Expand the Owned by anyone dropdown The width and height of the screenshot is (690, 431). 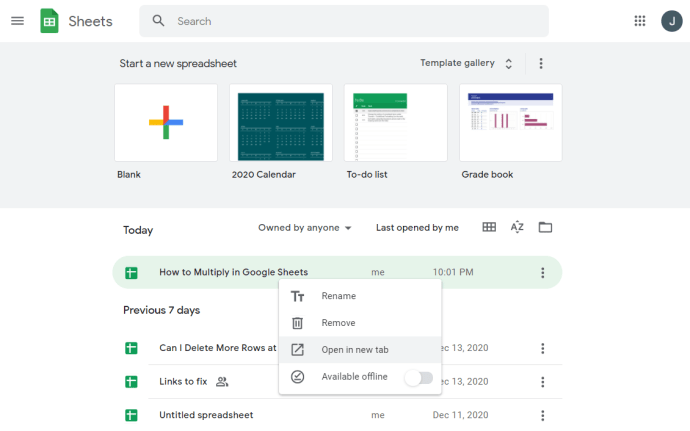tap(305, 228)
